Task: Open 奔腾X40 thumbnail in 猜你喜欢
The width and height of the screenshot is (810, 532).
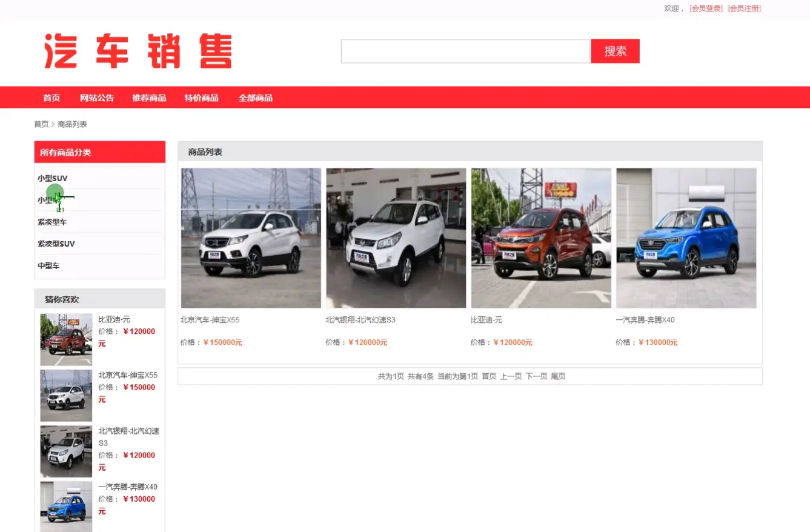Action: coord(66,507)
